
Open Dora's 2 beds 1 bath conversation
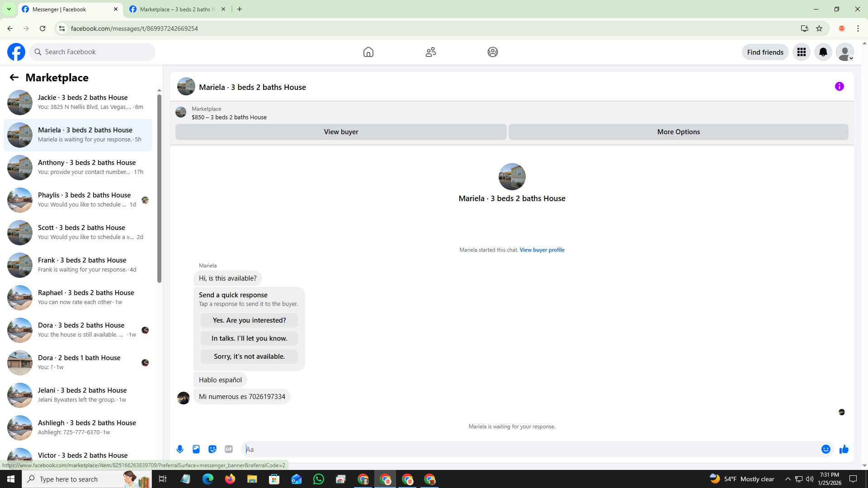[x=78, y=363]
